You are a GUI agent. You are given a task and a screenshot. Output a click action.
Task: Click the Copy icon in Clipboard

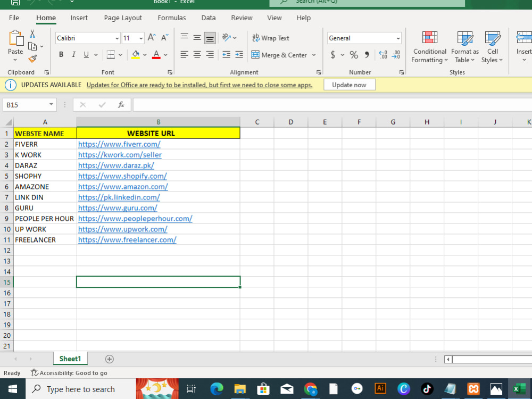[32, 46]
